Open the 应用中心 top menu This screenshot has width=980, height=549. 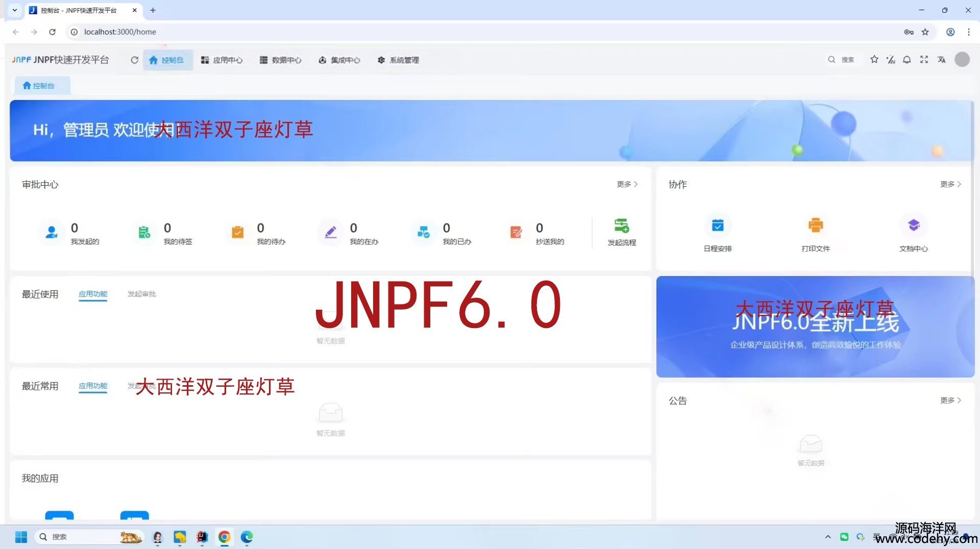222,60
